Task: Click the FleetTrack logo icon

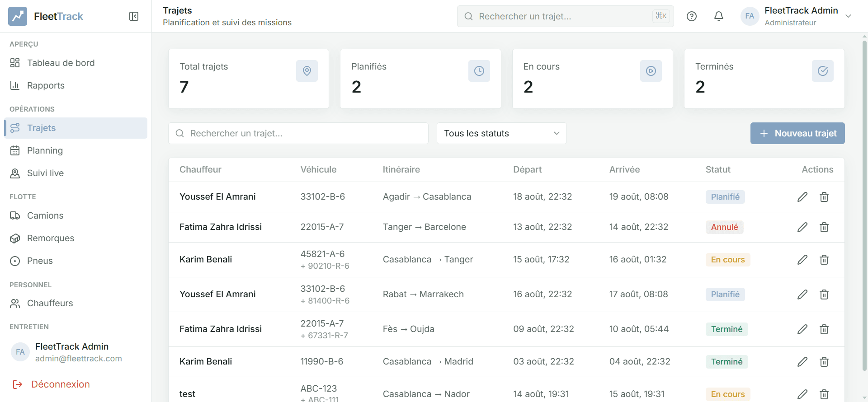Action: (18, 16)
